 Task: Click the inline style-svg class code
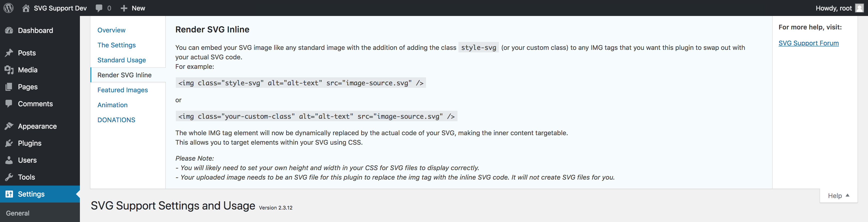click(478, 47)
